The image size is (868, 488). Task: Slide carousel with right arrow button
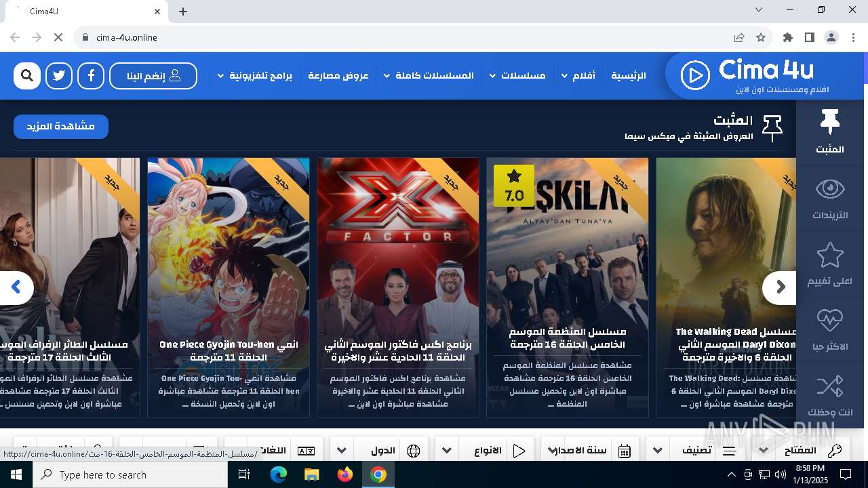tap(779, 287)
